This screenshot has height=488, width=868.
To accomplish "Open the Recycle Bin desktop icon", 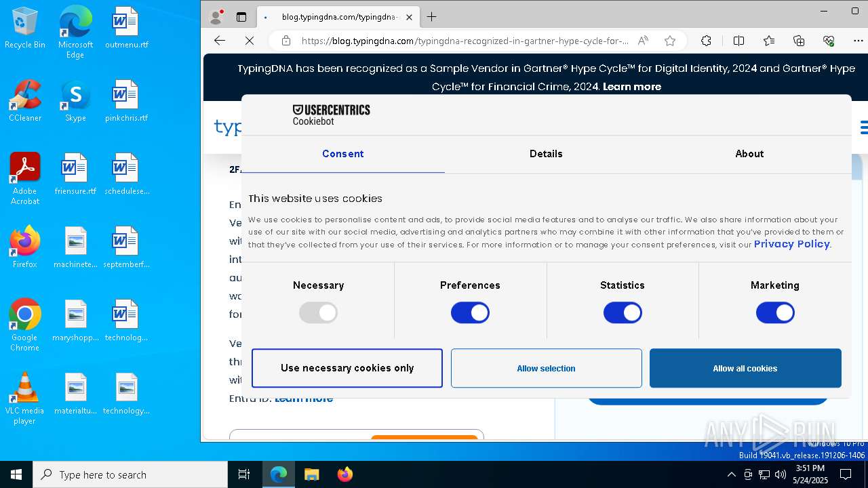I will tap(25, 28).
